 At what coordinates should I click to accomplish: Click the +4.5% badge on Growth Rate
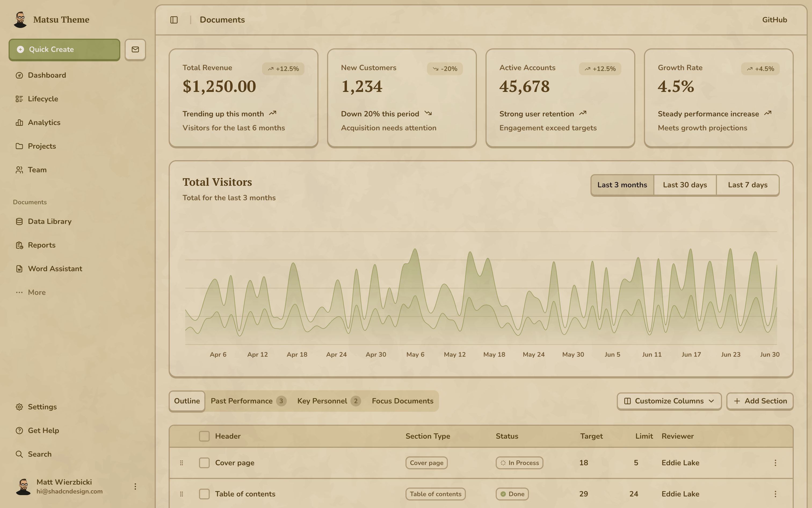760,69
